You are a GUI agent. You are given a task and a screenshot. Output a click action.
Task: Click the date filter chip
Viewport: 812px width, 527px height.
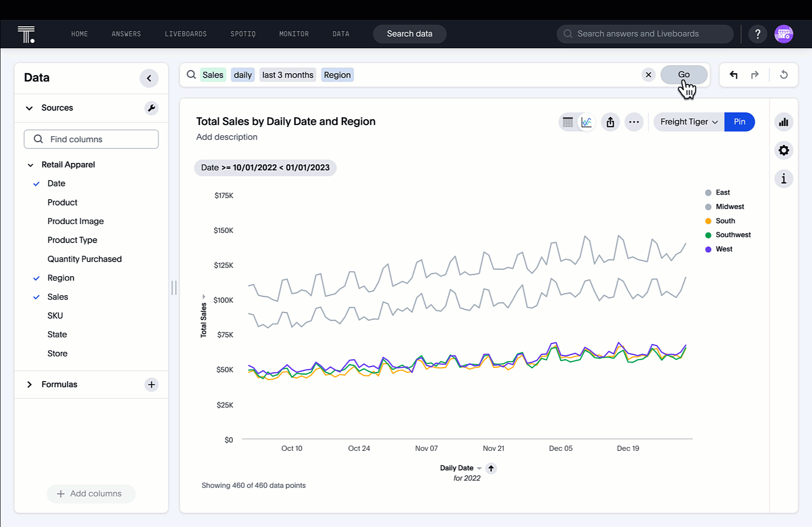click(x=265, y=168)
